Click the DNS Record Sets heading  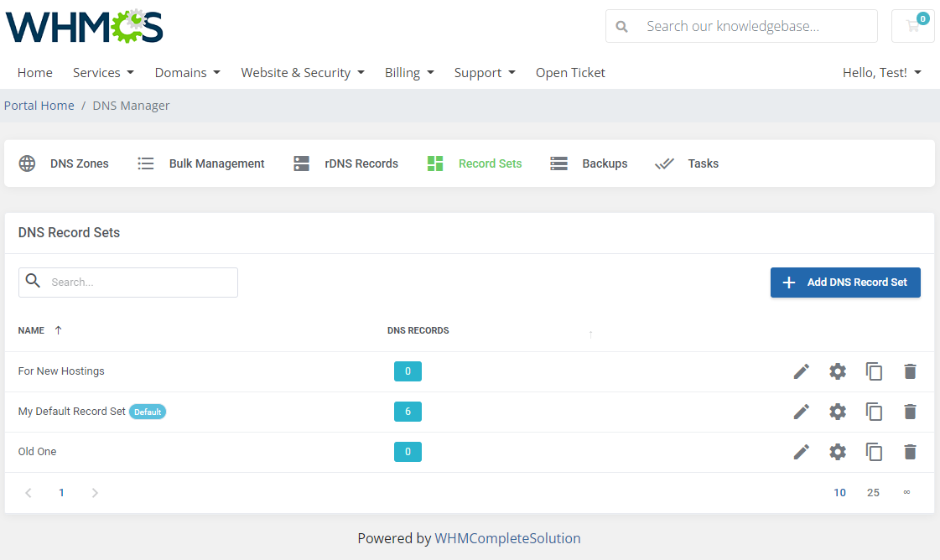pyautogui.click(x=69, y=232)
